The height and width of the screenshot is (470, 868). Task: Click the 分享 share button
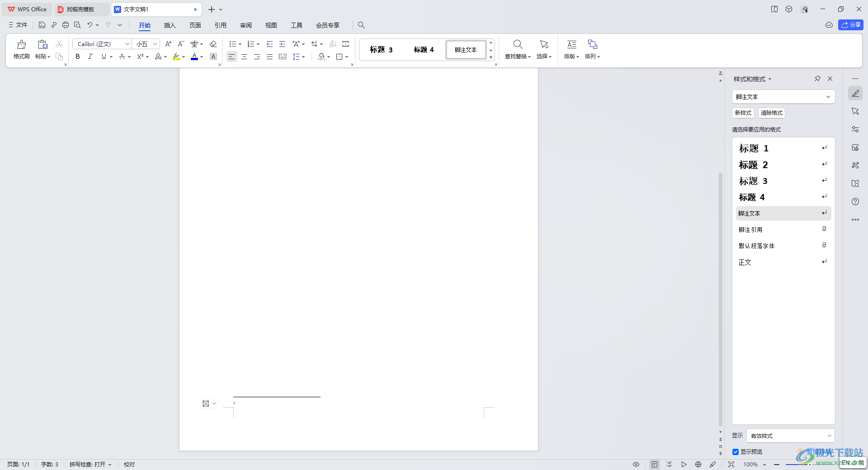point(850,25)
